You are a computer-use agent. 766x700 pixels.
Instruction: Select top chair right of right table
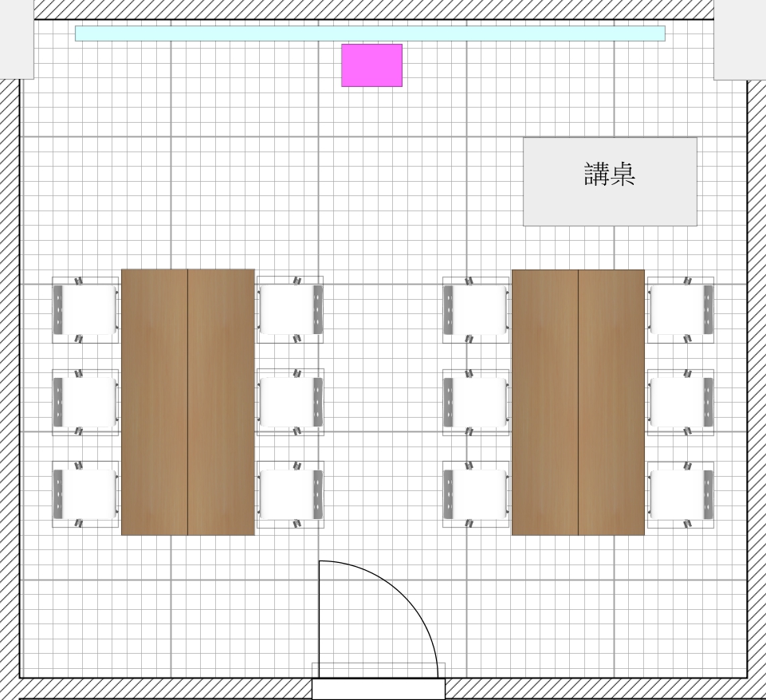click(x=680, y=310)
